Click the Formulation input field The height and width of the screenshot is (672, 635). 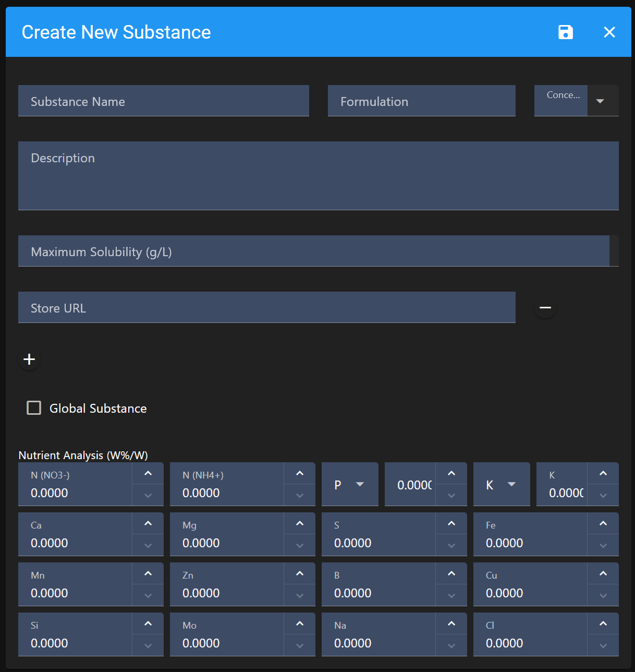click(421, 101)
